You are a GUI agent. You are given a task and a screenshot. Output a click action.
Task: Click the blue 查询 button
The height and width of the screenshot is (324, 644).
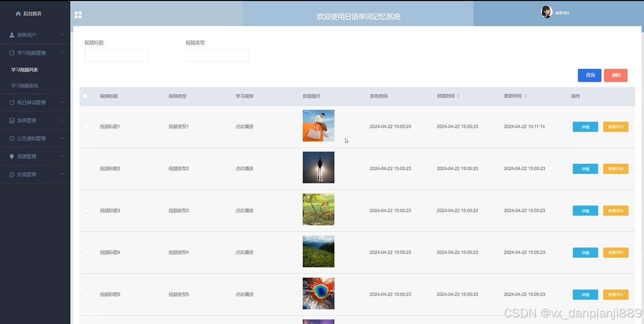[x=590, y=75]
